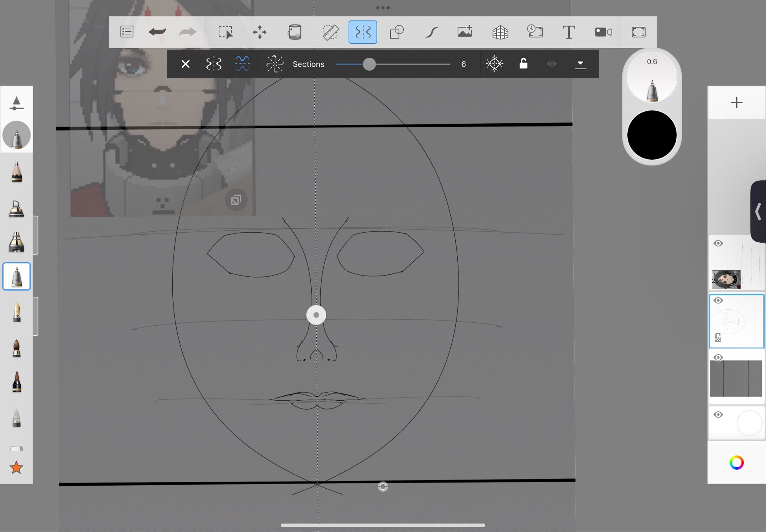Pick the round paintbrush

[16, 348]
